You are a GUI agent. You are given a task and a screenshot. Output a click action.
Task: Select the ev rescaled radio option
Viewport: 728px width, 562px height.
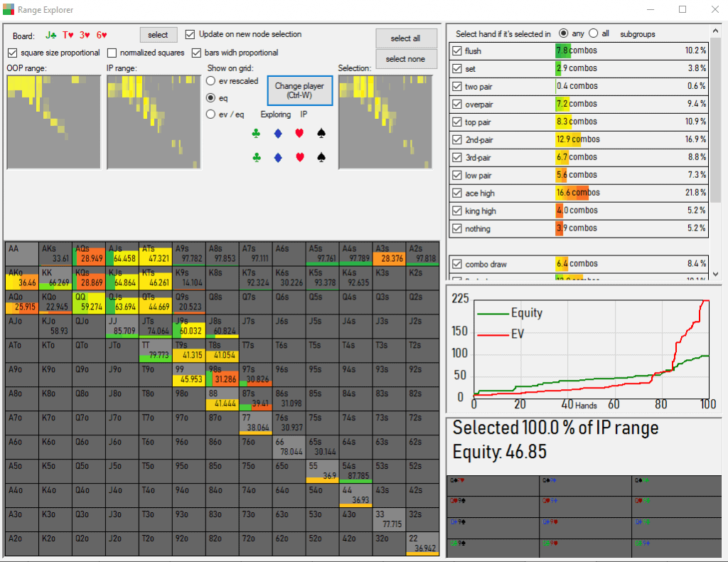click(211, 81)
